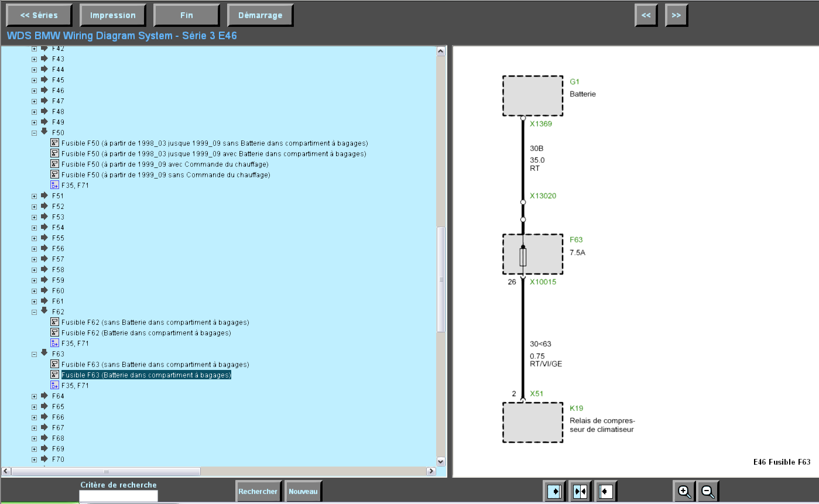This screenshot has width=819, height=504.
Task: Collapse the F63 tree node
Action: [x=34, y=354]
